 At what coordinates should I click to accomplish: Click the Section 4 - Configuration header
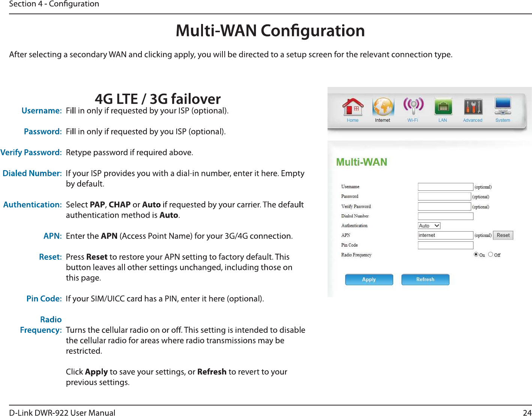[54, 4]
